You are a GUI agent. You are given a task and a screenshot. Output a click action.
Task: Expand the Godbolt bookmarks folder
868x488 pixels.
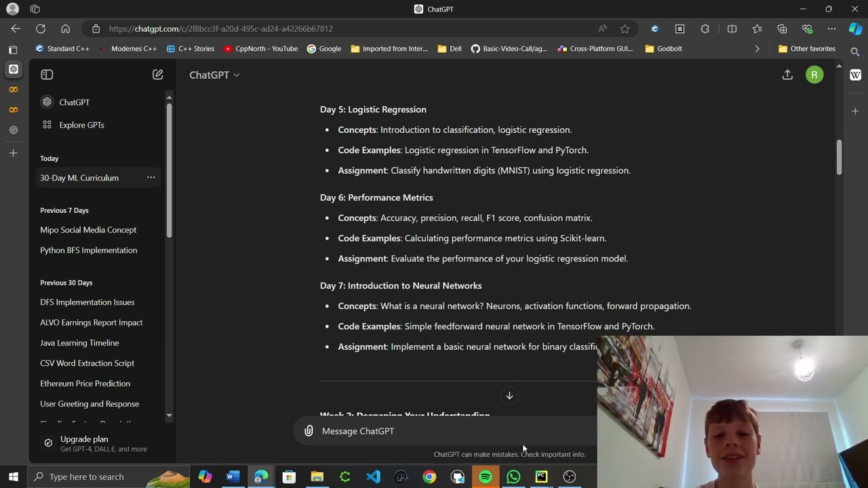click(x=663, y=49)
